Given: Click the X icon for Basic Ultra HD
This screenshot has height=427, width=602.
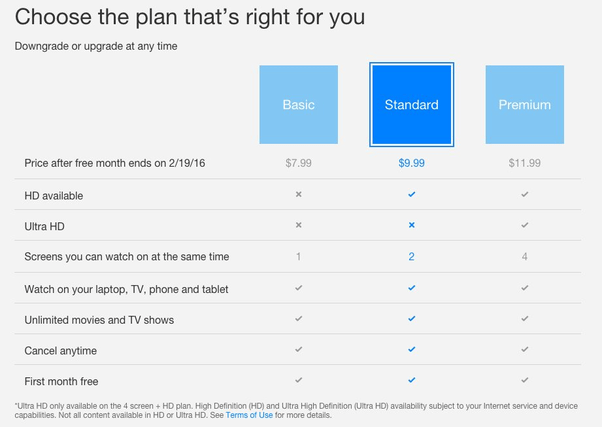Looking at the screenshot, I should click(298, 226).
